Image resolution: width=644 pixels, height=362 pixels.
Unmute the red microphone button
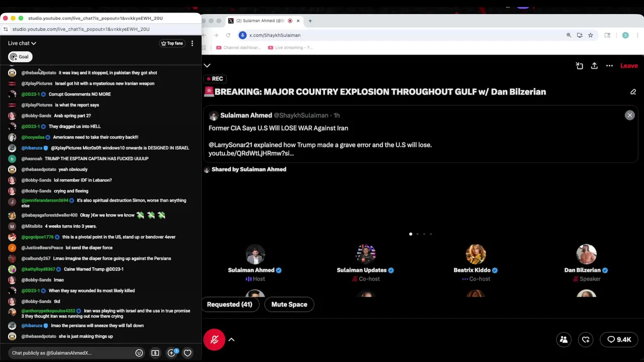(x=214, y=340)
